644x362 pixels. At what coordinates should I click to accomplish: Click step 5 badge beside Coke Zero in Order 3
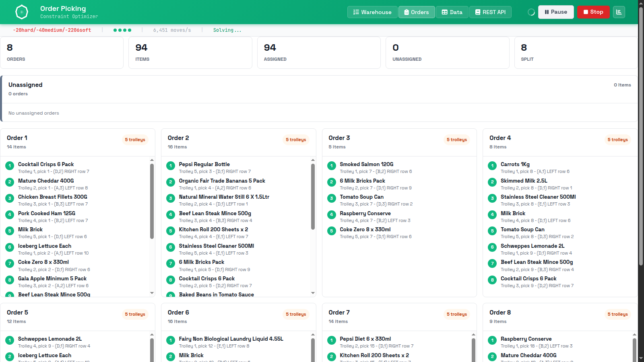pyautogui.click(x=332, y=231)
